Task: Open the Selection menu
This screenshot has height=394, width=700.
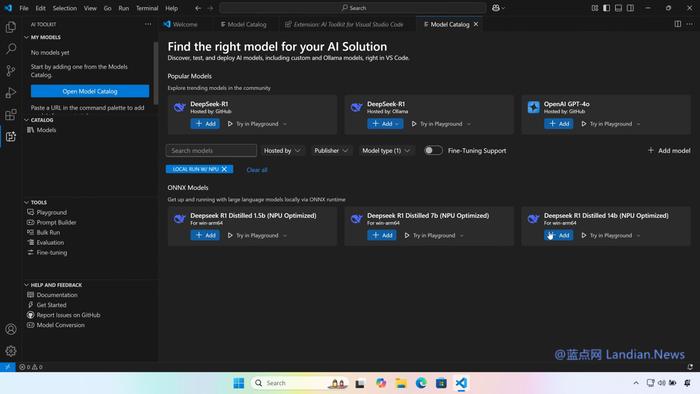Action: (x=65, y=8)
